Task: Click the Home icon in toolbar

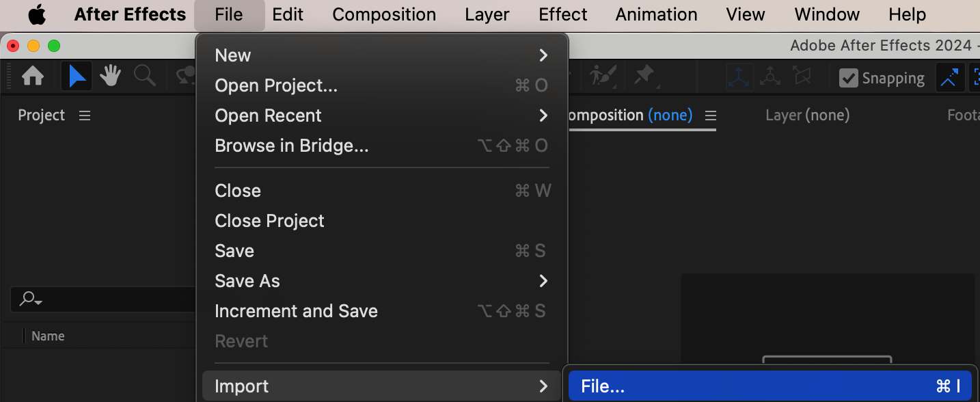Action: click(x=33, y=77)
